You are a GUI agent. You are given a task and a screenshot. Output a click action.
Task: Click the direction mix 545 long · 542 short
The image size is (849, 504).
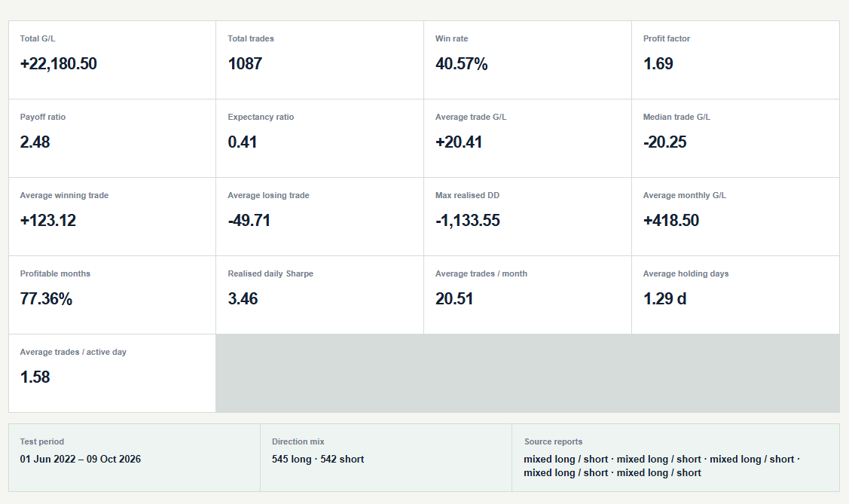tap(318, 459)
